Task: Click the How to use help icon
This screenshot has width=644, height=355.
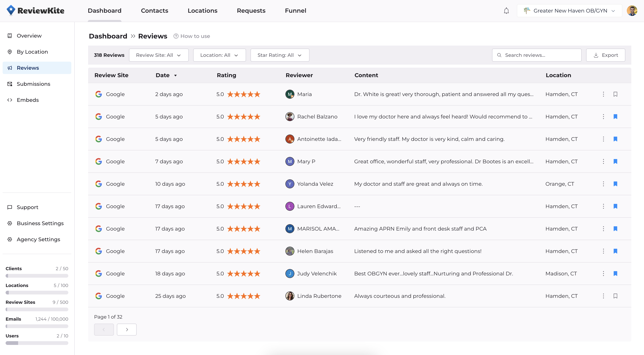Action: click(176, 36)
